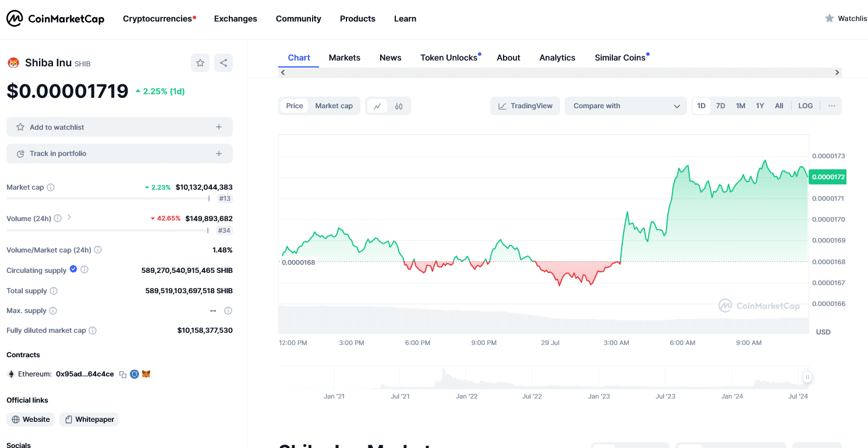Select the 1Y time range
The width and height of the screenshot is (868, 448).
(760, 106)
